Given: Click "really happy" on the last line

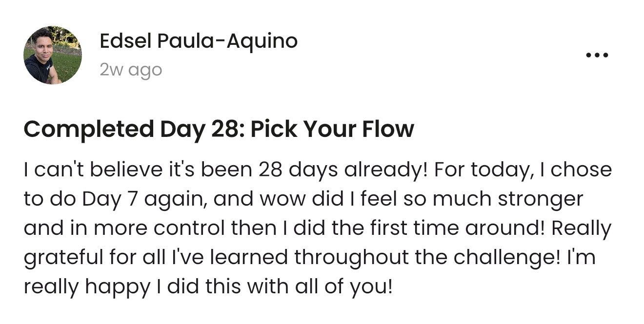Looking at the screenshot, I should pyautogui.click(x=86, y=287).
